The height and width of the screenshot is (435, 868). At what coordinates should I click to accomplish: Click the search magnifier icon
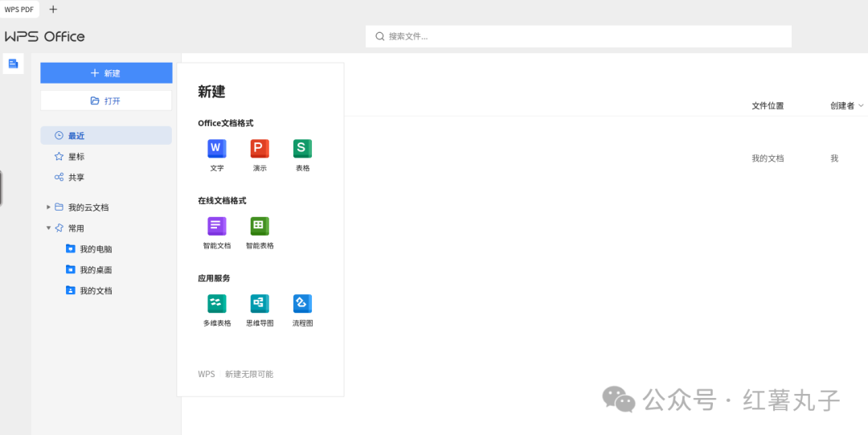pos(379,36)
